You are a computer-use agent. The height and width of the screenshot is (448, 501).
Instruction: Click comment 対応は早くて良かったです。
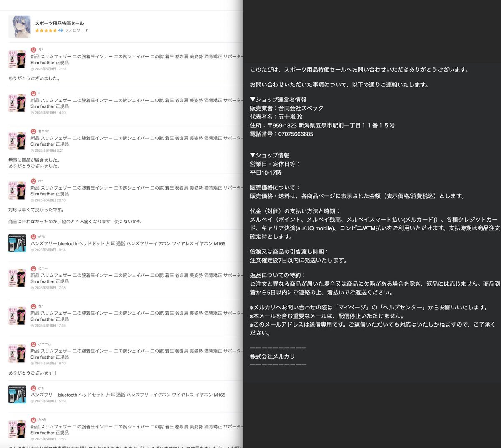[36, 210]
